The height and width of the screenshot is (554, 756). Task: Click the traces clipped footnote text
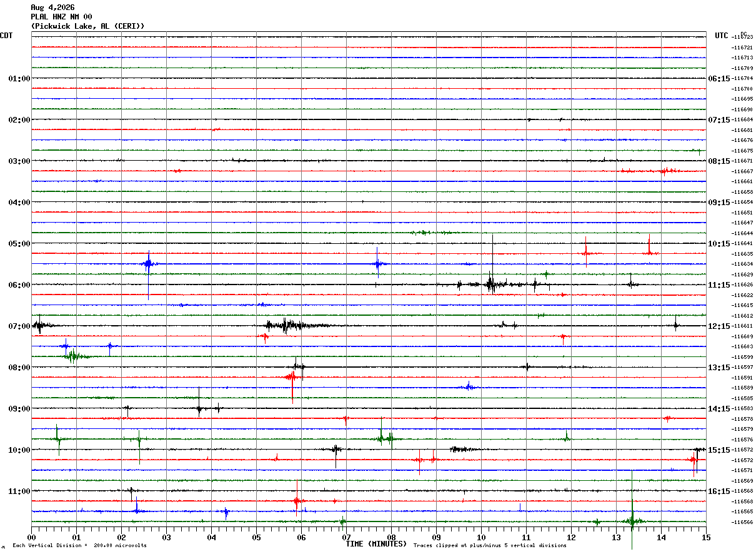pyautogui.click(x=490, y=545)
